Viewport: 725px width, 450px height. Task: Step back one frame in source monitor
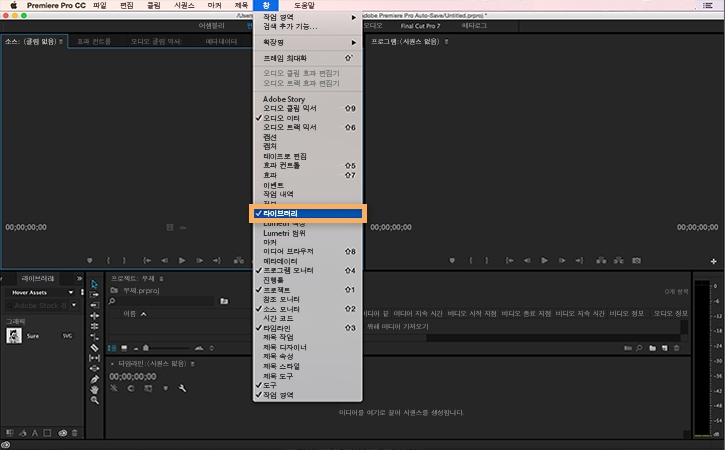(x=165, y=260)
